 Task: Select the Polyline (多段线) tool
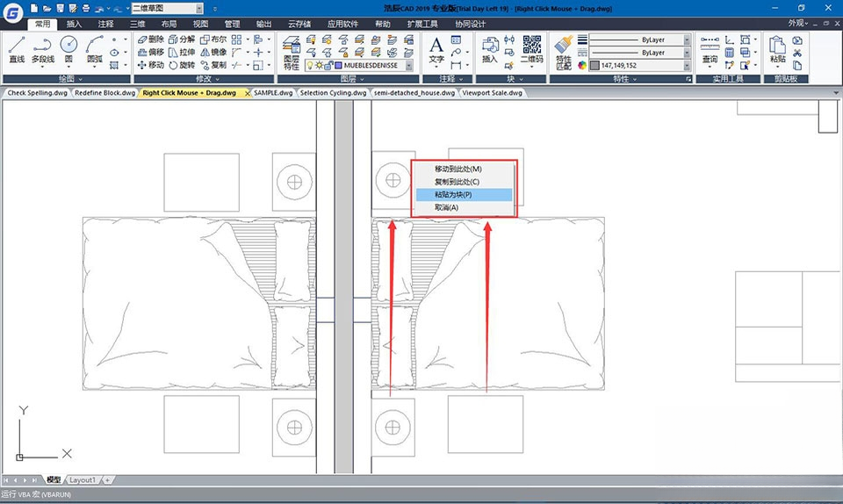tap(42, 49)
